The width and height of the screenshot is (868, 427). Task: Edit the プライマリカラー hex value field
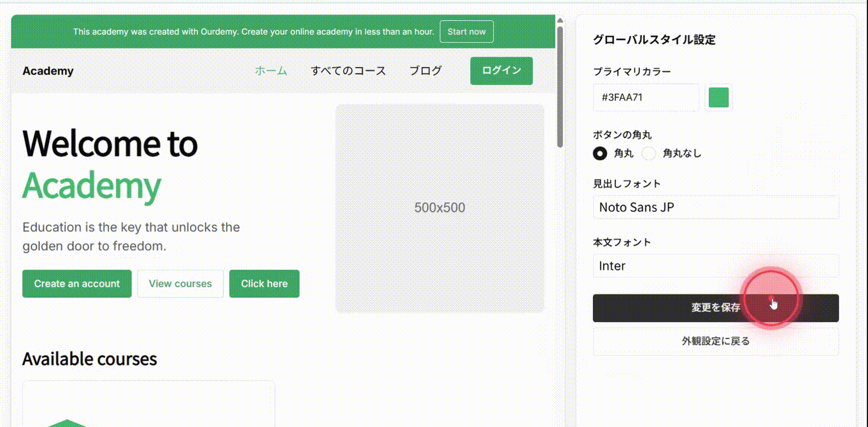point(645,97)
